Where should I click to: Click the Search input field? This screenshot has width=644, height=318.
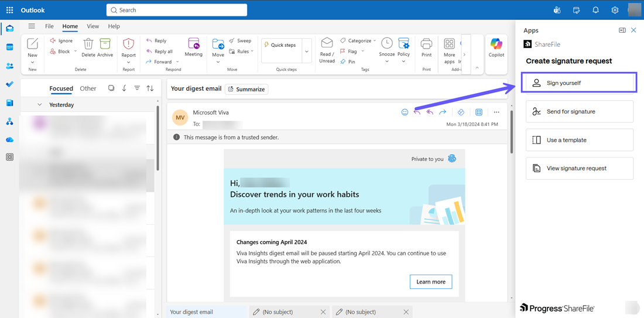pos(177,10)
